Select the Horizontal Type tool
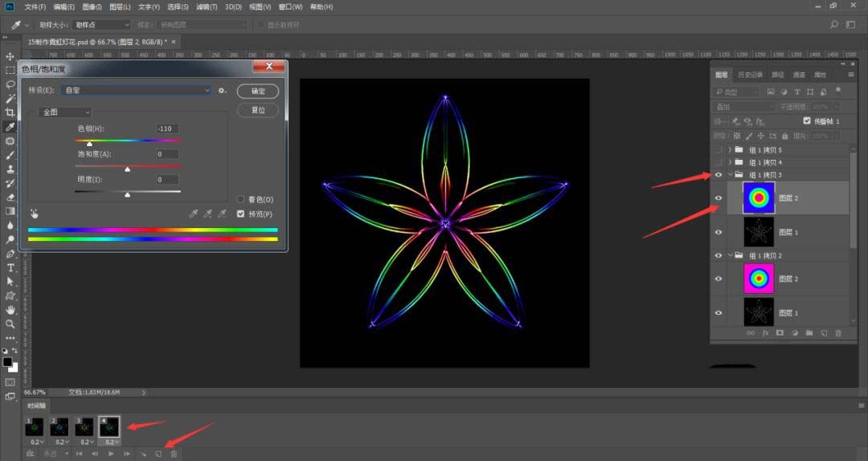Viewport: 868px width, 461px height. (x=10, y=267)
